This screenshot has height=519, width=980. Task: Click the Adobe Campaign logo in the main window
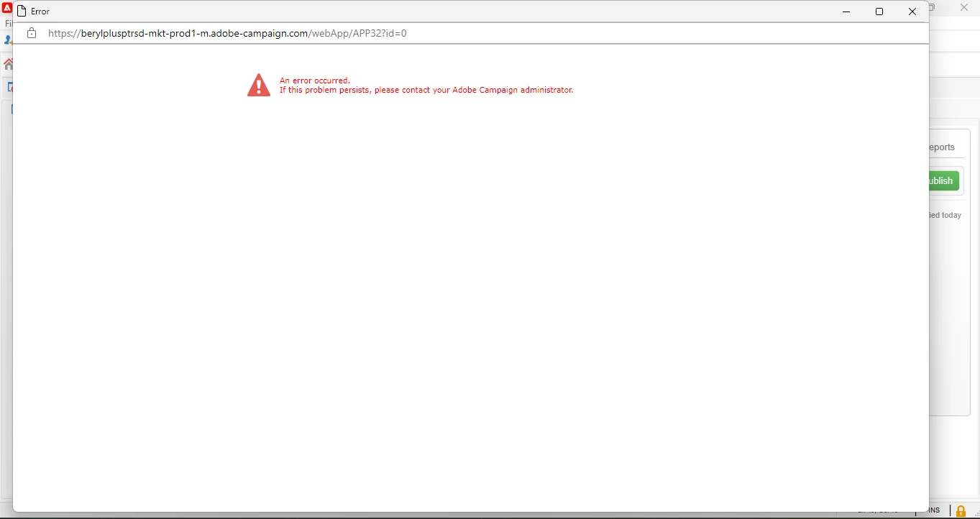pyautogui.click(x=6, y=8)
